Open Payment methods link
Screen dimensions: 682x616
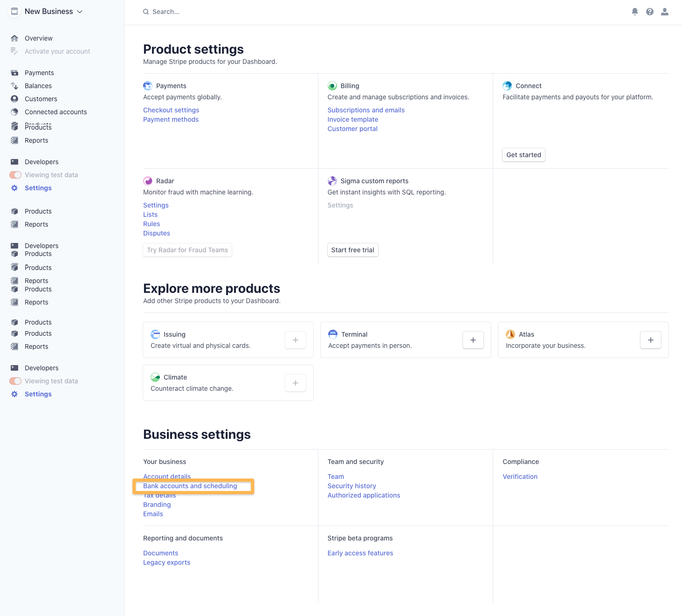point(171,119)
